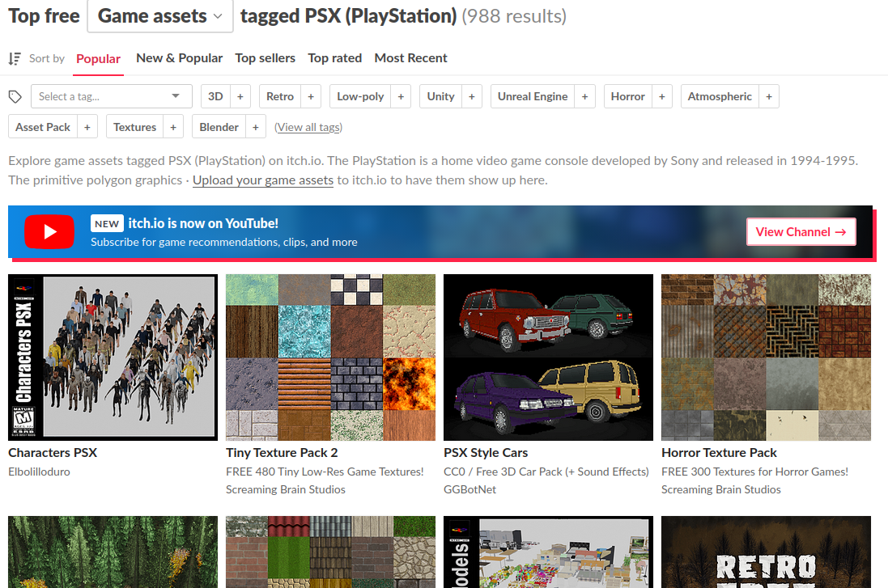Click the tag icon beside the tag selector
The width and height of the screenshot is (888, 588).
pos(15,97)
